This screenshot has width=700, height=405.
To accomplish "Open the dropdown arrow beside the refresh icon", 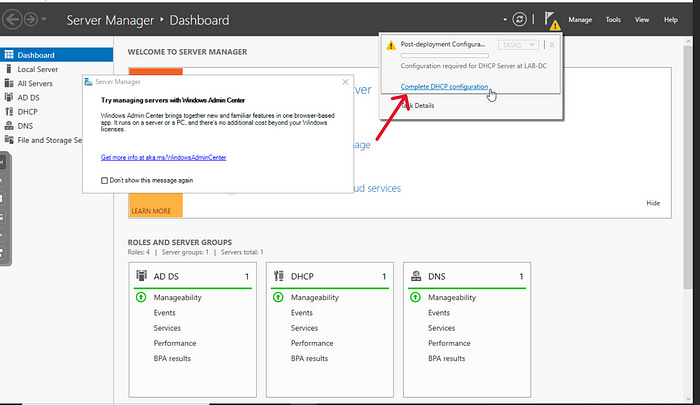I will pyautogui.click(x=505, y=20).
